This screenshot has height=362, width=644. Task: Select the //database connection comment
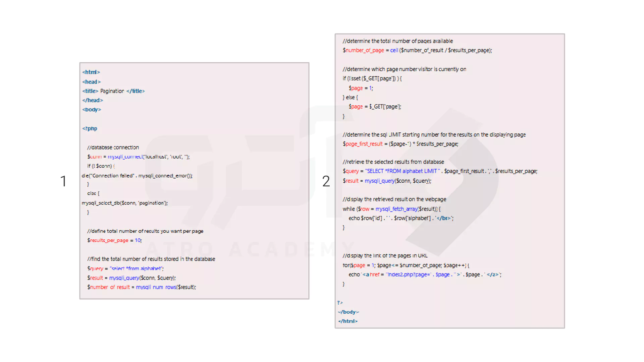113,147
